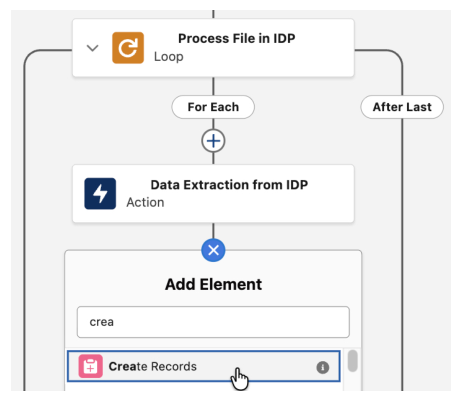Select the After Last path label
461x401 pixels.
pyautogui.click(x=402, y=107)
